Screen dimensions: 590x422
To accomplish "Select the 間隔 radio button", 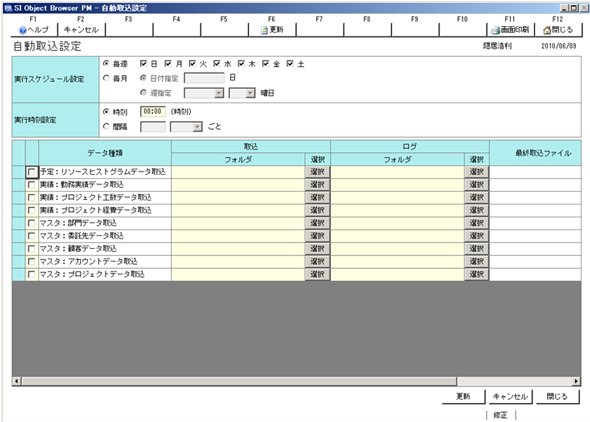I will [106, 126].
